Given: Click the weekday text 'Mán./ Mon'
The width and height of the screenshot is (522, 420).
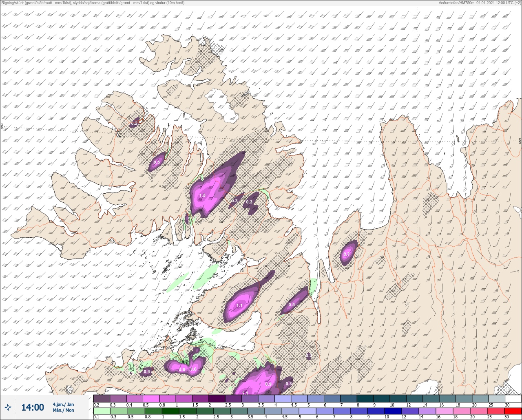Looking at the screenshot, I should [63, 410].
